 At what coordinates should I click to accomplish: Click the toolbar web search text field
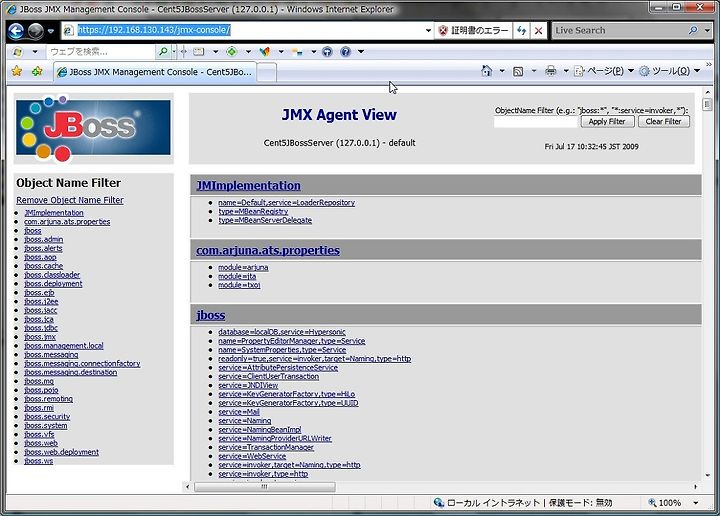tap(101, 52)
